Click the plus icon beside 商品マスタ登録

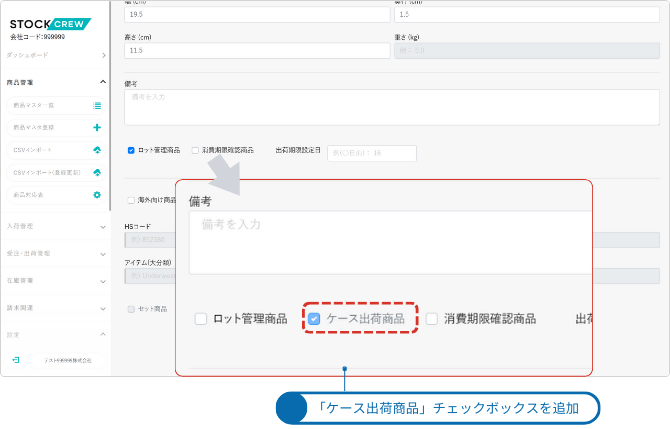[97, 127]
